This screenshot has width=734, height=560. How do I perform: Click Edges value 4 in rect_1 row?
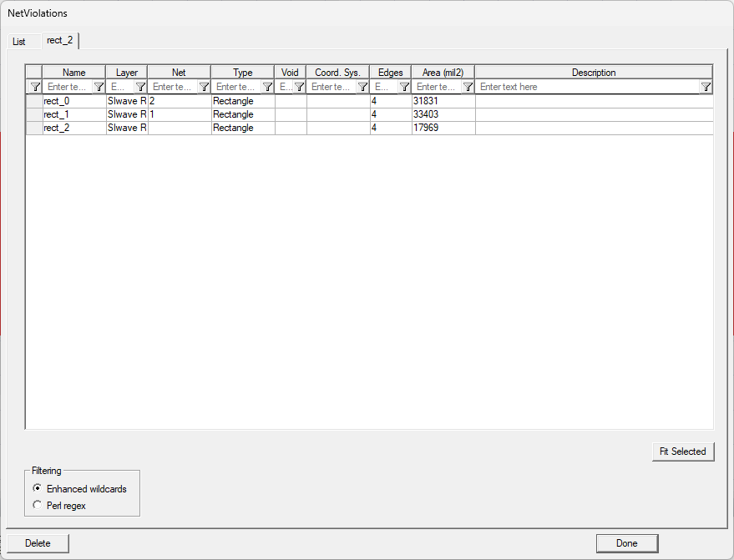391,114
